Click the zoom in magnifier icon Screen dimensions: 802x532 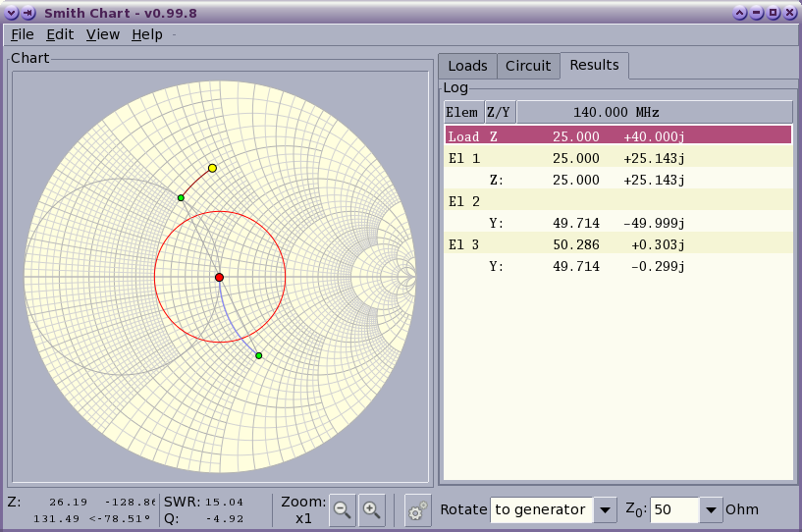[371, 509]
